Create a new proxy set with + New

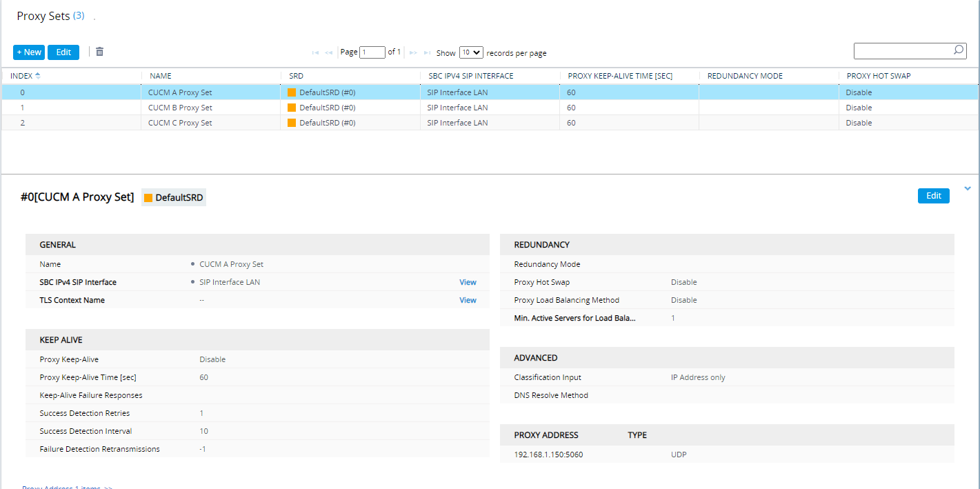coord(29,52)
